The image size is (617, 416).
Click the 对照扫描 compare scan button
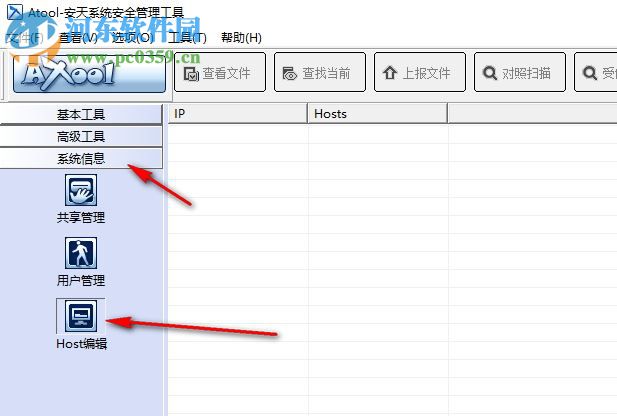pyautogui.click(x=520, y=72)
